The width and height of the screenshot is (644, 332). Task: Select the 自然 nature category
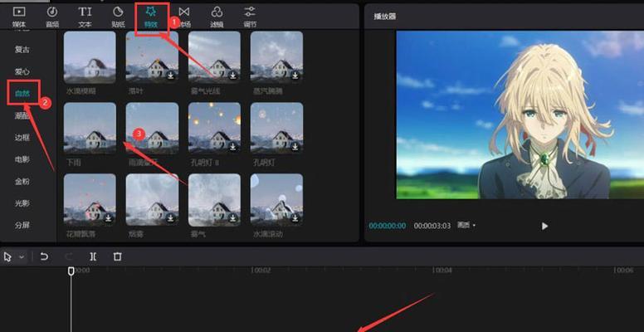tap(22, 94)
